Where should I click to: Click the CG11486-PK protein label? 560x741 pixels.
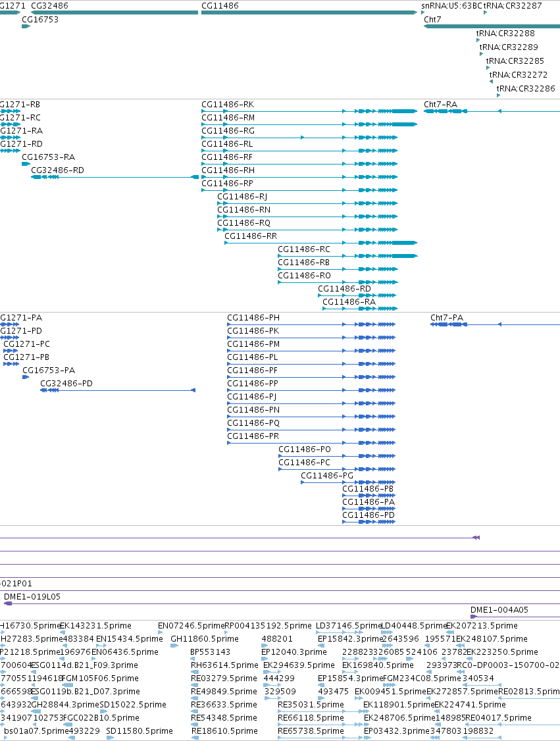click(253, 331)
